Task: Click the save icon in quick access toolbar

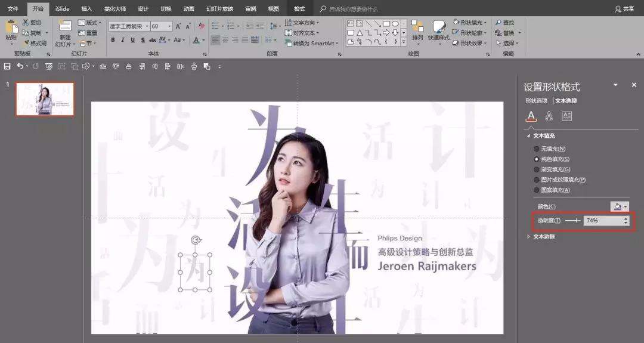Action: [7, 66]
